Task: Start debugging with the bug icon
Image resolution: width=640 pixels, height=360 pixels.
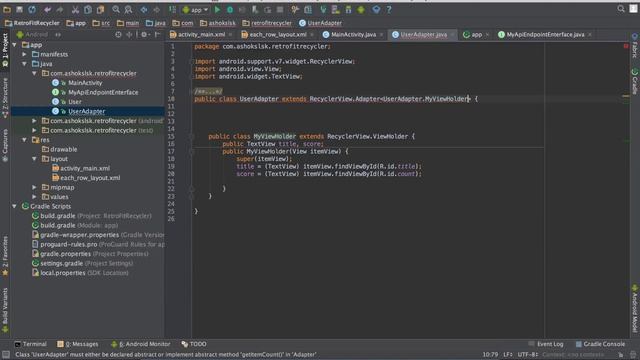Action: coord(230,9)
